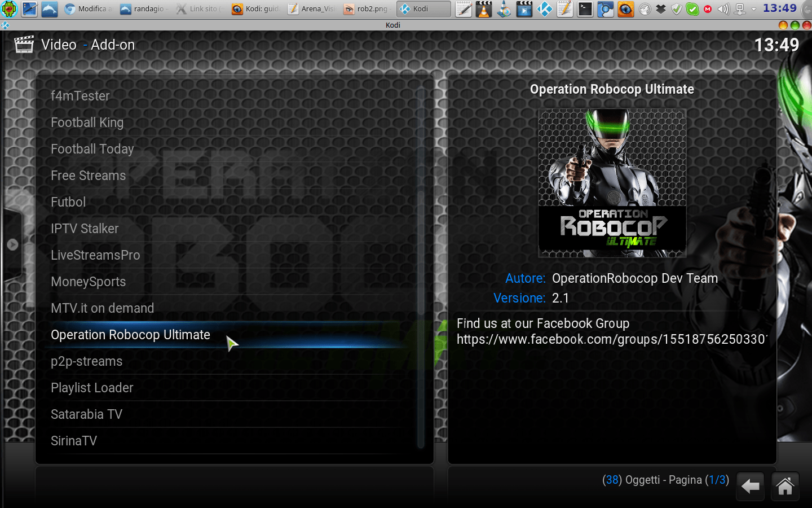The image size is (812, 508).
Task: Launch Chromium browser from the taskbar
Action: pos(606,9)
